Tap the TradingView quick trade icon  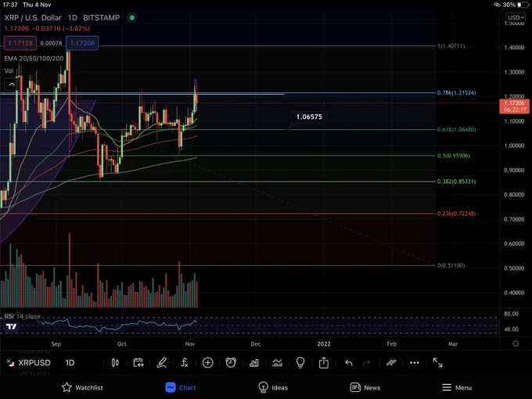pos(391,363)
